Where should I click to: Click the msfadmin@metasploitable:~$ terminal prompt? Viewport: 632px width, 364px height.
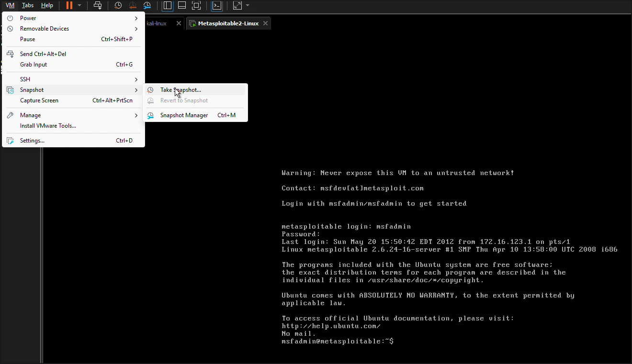[x=338, y=342]
